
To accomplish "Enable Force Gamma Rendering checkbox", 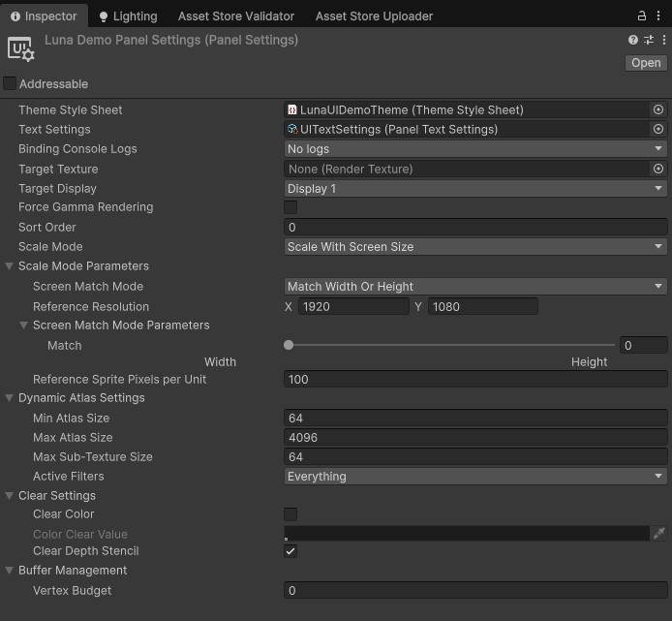I will click(290, 207).
